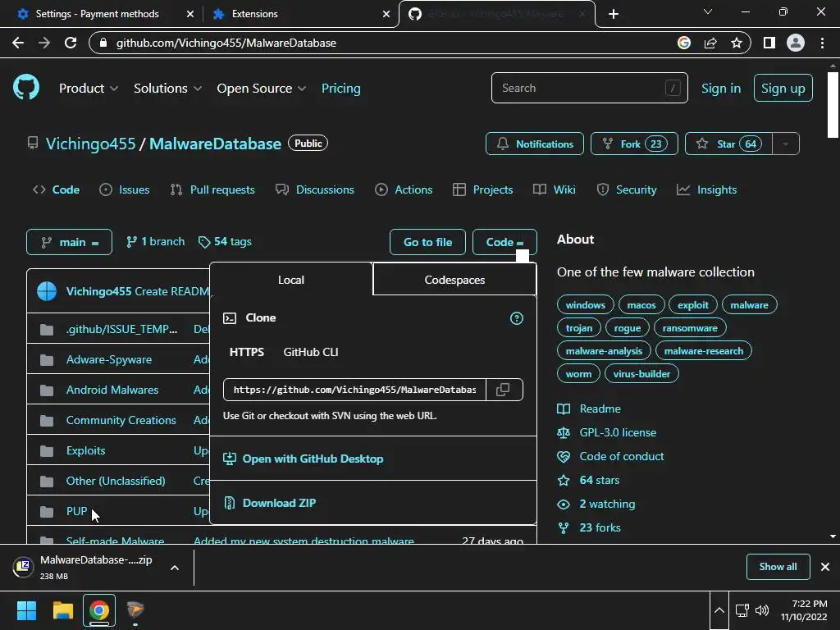
Task: Toggle the browser side panel icon
Action: [769, 43]
